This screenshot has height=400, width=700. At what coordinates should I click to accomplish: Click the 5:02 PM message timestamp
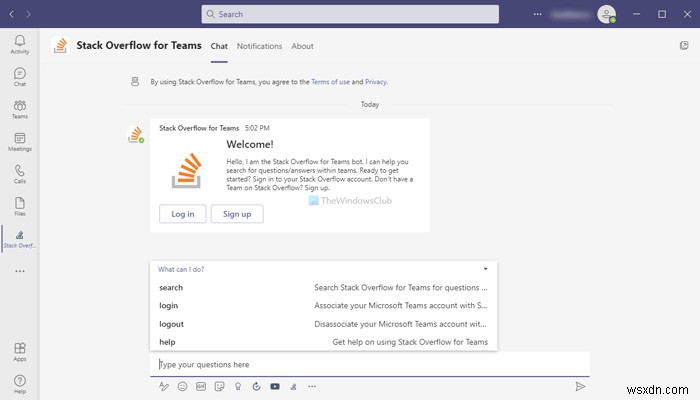(257, 128)
